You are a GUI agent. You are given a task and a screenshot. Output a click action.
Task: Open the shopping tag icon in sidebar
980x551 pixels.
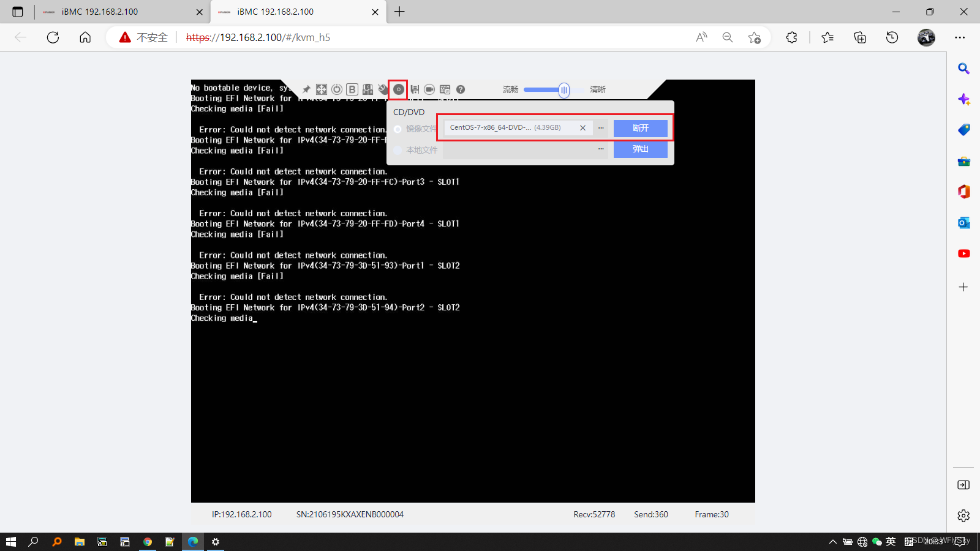click(x=963, y=130)
